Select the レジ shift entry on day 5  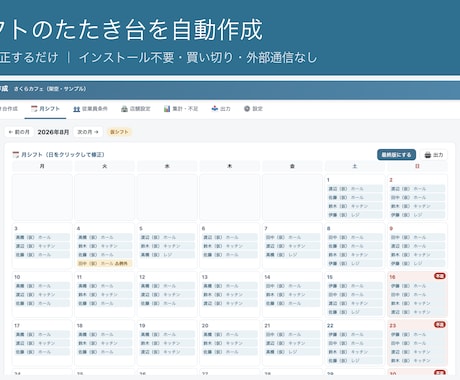pyautogui.click(x=167, y=255)
